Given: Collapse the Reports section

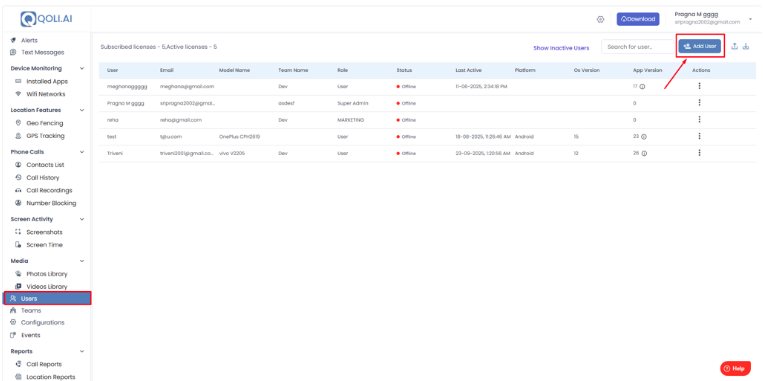Looking at the screenshot, I should (x=82, y=351).
